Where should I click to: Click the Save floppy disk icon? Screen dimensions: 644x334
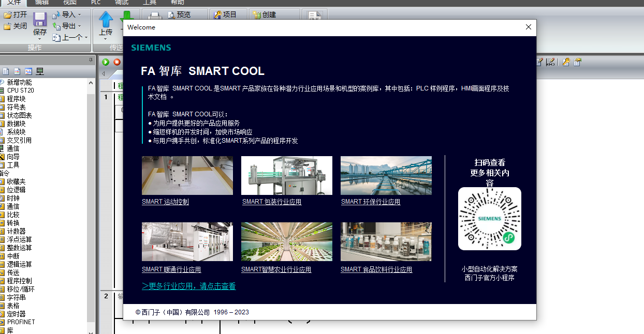tap(40, 20)
